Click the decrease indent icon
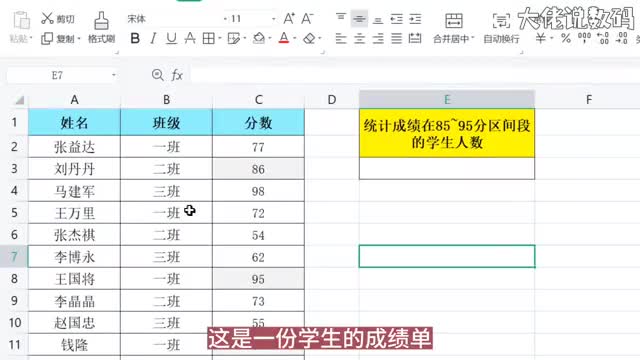This screenshot has height=360, width=640. 396,18
